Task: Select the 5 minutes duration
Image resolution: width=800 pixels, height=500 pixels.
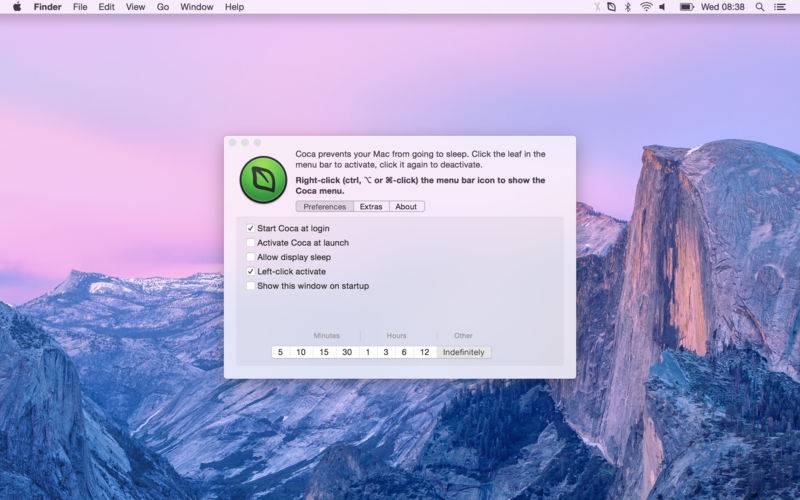Action: [x=280, y=352]
